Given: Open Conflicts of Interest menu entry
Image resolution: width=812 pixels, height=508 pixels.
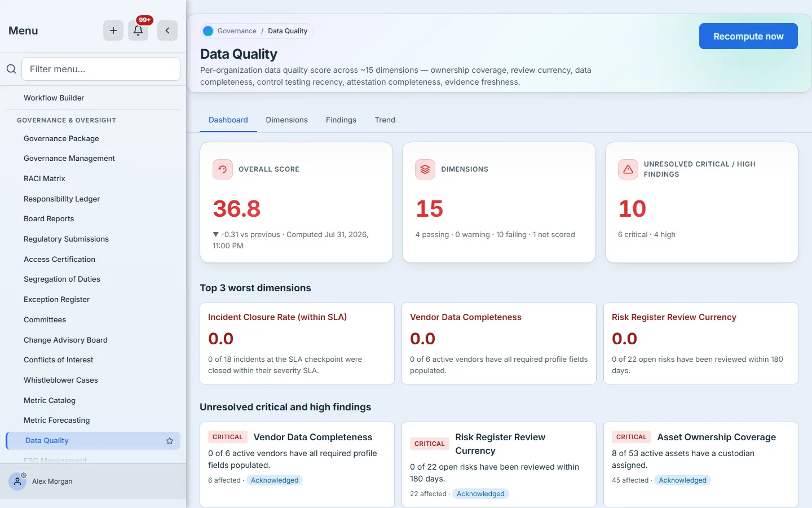Looking at the screenshot, I should pyautogui.click(x=93, y=360).
